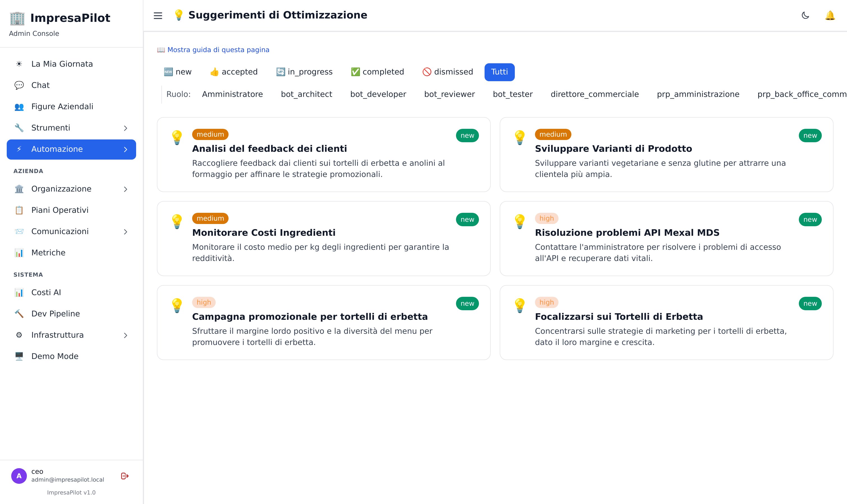
Task: Filter by prp_amministrazione role
Action: click(x=698, y=94)
